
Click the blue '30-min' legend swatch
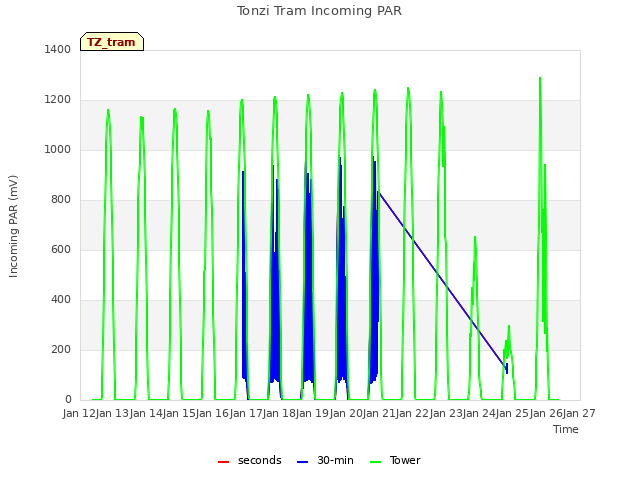click(x=302, y=462)
